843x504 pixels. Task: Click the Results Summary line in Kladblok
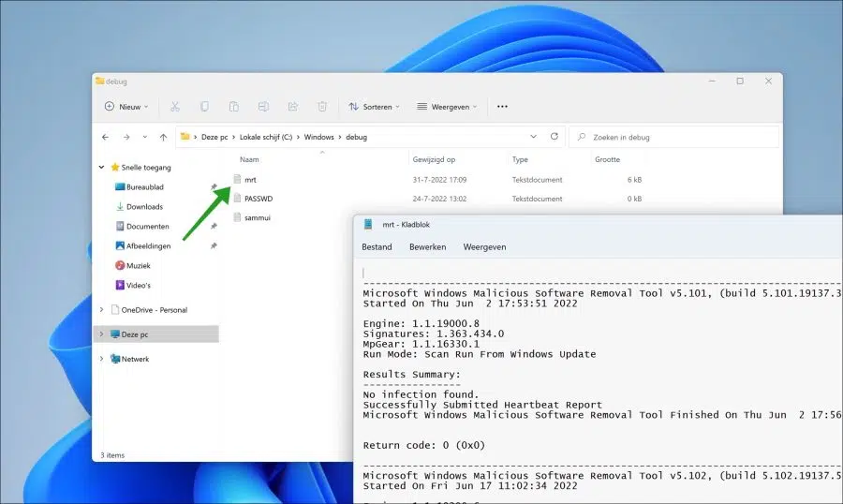pyautogui.click(x=412, y=375)
